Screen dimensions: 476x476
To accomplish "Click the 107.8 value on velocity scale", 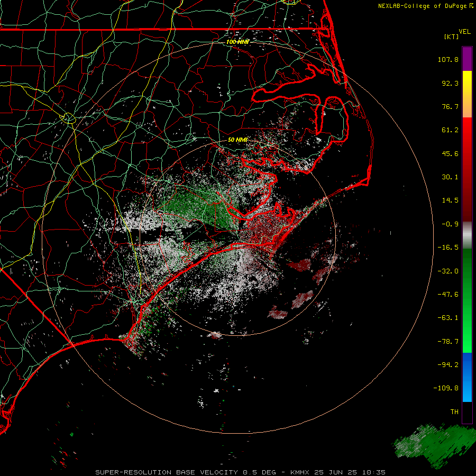I will tap(448, 59).
